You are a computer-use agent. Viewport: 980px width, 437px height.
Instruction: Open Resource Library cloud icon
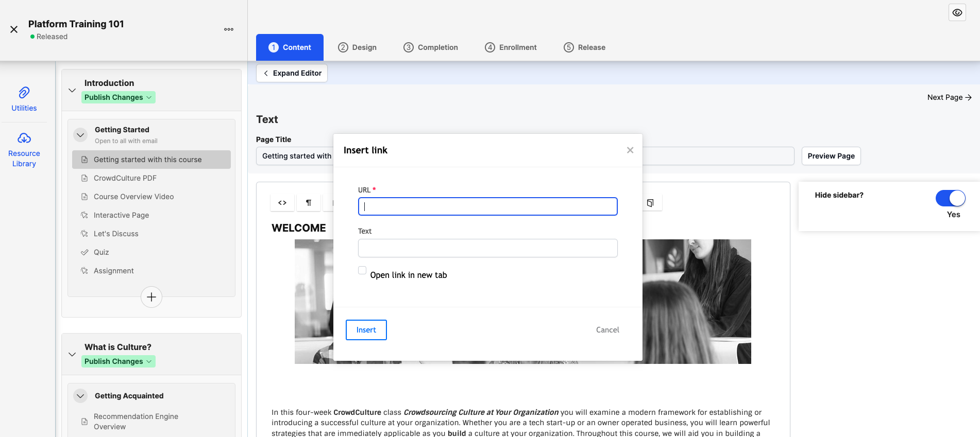click(x=24, y=138)
